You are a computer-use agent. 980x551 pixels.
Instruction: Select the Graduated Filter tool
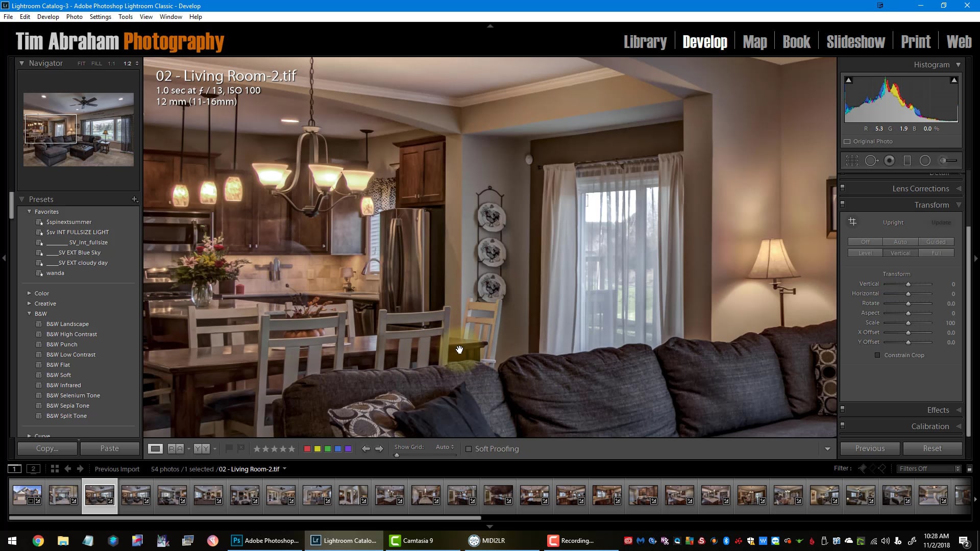coord(907,161)
